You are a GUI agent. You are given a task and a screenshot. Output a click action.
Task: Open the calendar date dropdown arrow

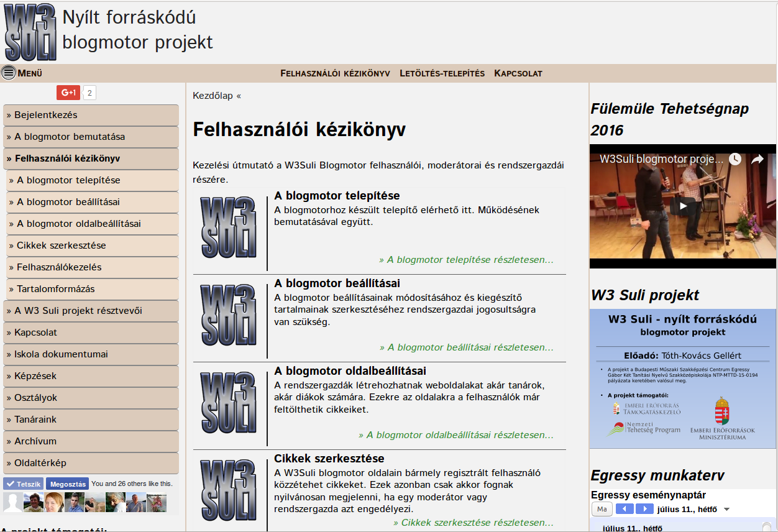pos(726,510)
